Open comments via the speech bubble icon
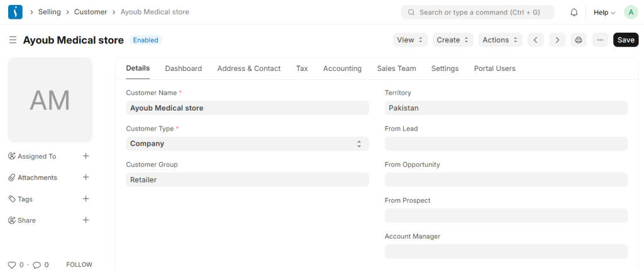The width and height of the screenshot is (644, 270). (36, 265)
